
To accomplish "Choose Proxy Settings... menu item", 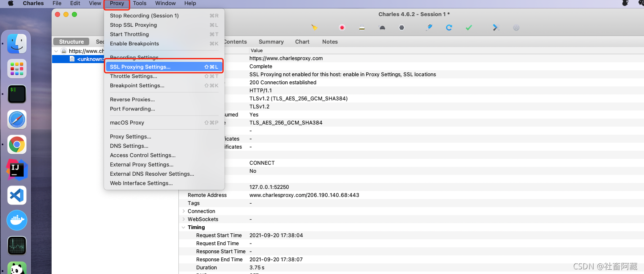I will click(x=164, y=137).
